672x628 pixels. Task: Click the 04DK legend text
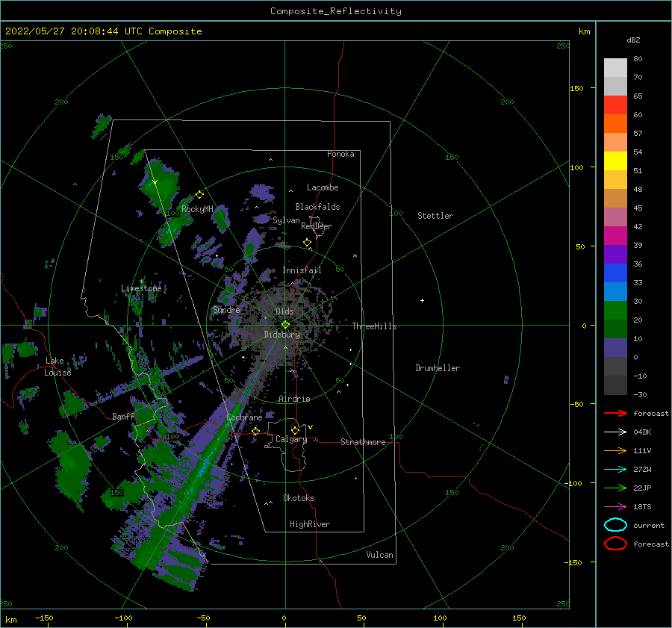[x=642, y=432]
